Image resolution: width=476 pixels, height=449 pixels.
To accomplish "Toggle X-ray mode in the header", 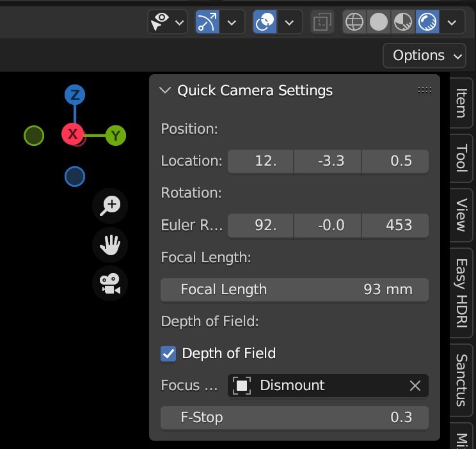I will pyautogui.click(x=321, y=22).
